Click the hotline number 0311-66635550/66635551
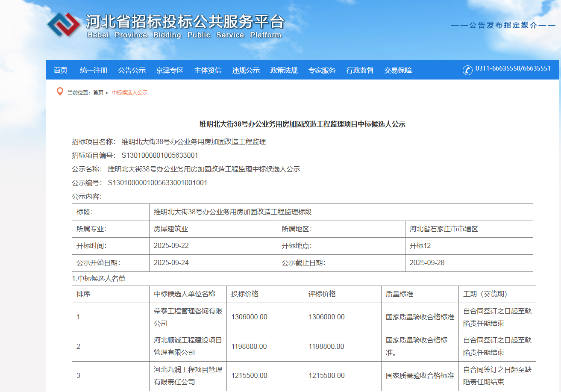Viewport: 561px width, 392px height. [x=513, y=68]
